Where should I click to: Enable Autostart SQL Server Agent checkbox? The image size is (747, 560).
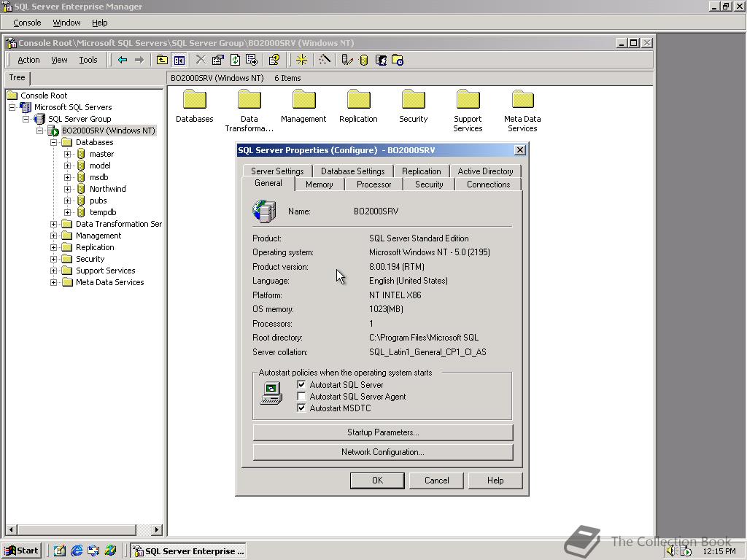(x=301, y=396)
